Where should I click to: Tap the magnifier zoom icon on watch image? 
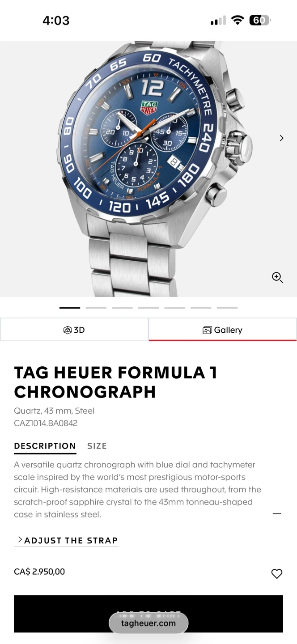point(277,277)
